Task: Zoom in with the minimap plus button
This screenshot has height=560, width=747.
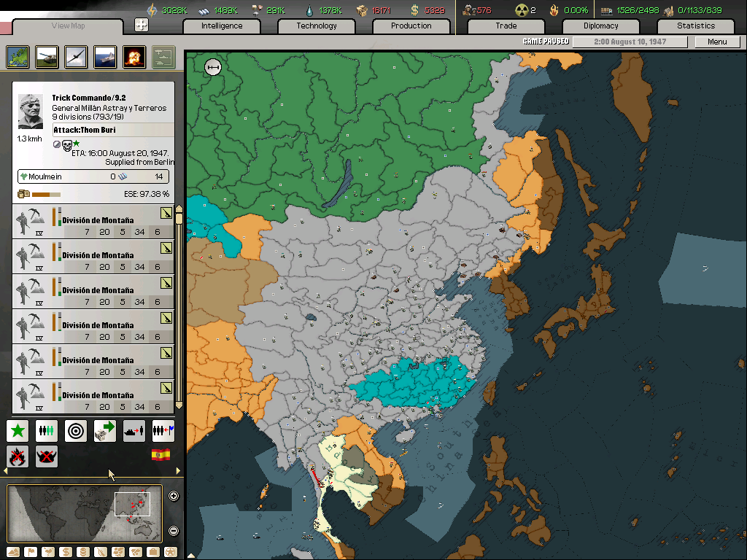Action: [x=174, y=497]
